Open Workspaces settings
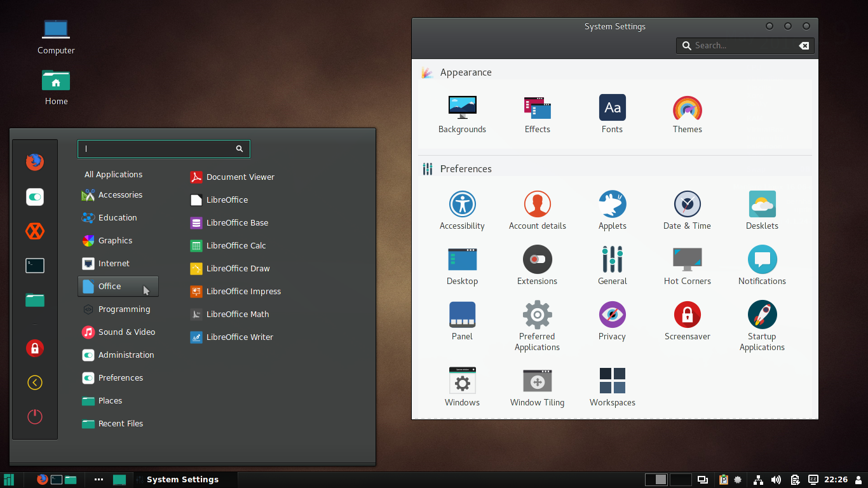 pos(612,388)
